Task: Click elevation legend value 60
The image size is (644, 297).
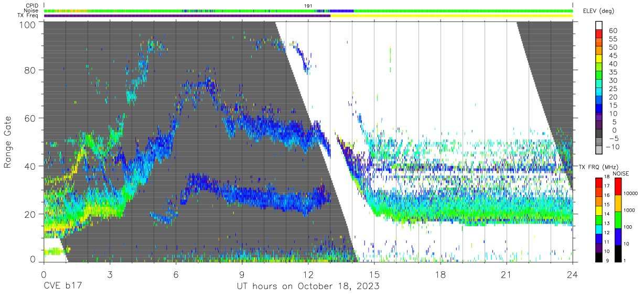Action: click(x=612, y=31)
